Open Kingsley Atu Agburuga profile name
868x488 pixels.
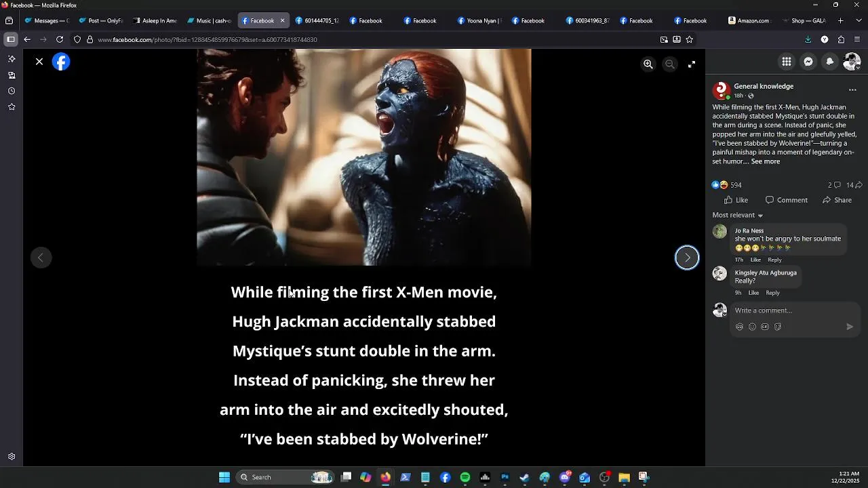pos(766,272)
